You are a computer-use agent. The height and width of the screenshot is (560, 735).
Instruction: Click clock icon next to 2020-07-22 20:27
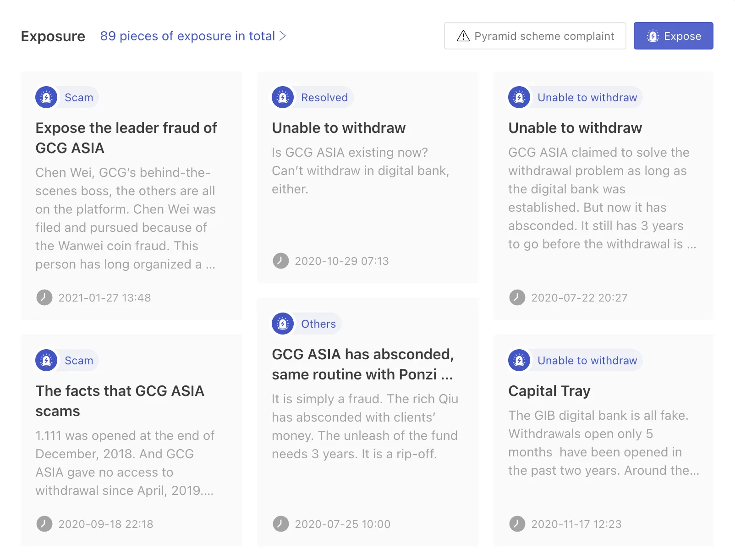(517, 297)
